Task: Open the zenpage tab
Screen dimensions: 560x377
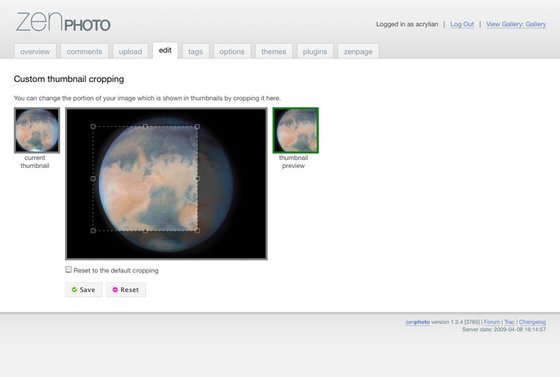Action: 358,51
